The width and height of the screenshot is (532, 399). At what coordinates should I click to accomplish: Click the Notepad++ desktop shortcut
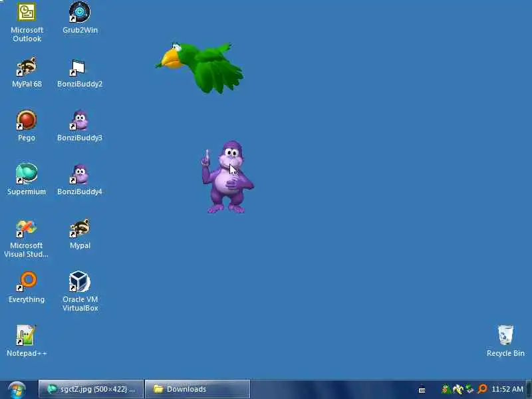click(x=27, y=340)
